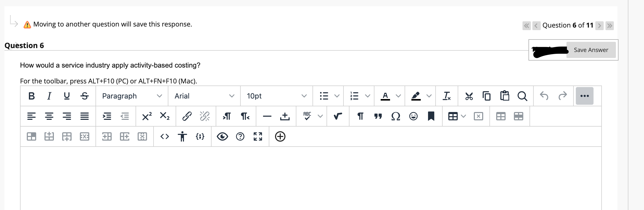The height and width of the screenshot is (210, 644).
Task: Run the ABC spellchecker
Action: tap(307, 116)
